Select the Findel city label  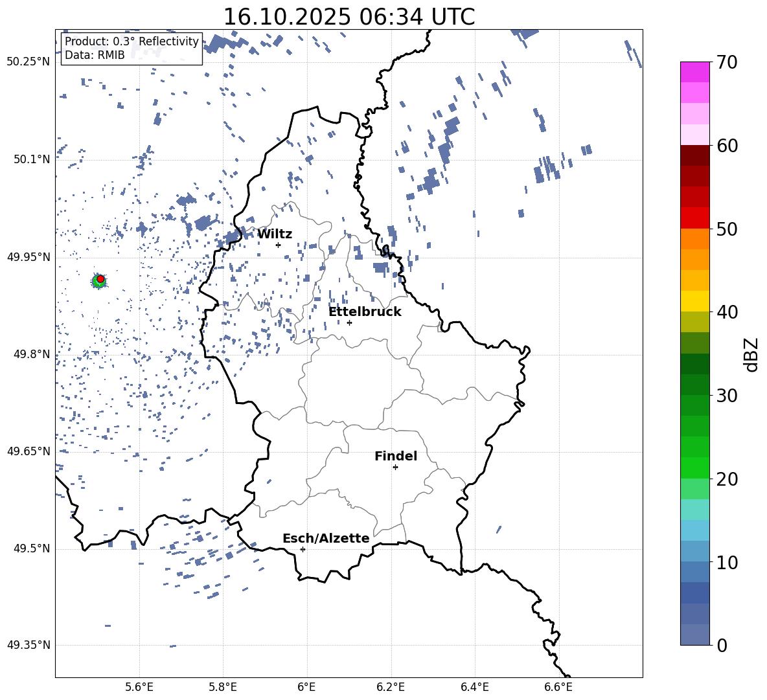pos(396,456)
